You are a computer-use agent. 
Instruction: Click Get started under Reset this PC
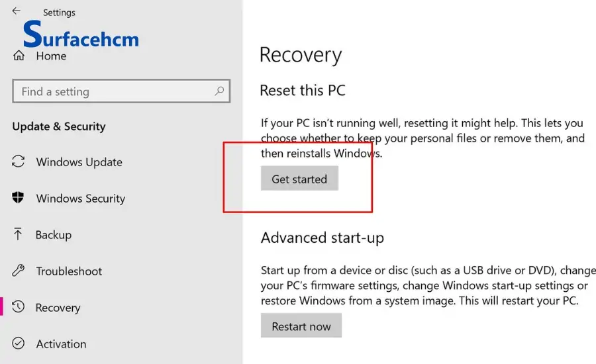[299, 178]
